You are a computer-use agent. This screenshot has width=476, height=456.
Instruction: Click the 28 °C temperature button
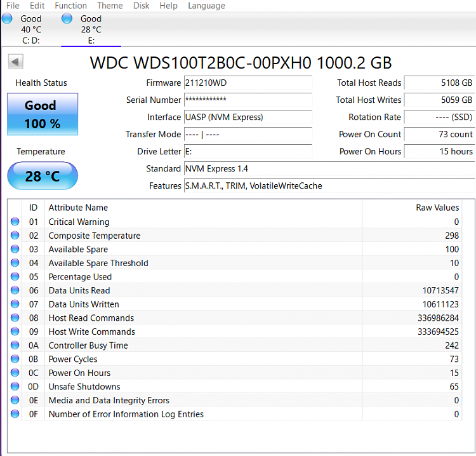(x=43, y=176)
